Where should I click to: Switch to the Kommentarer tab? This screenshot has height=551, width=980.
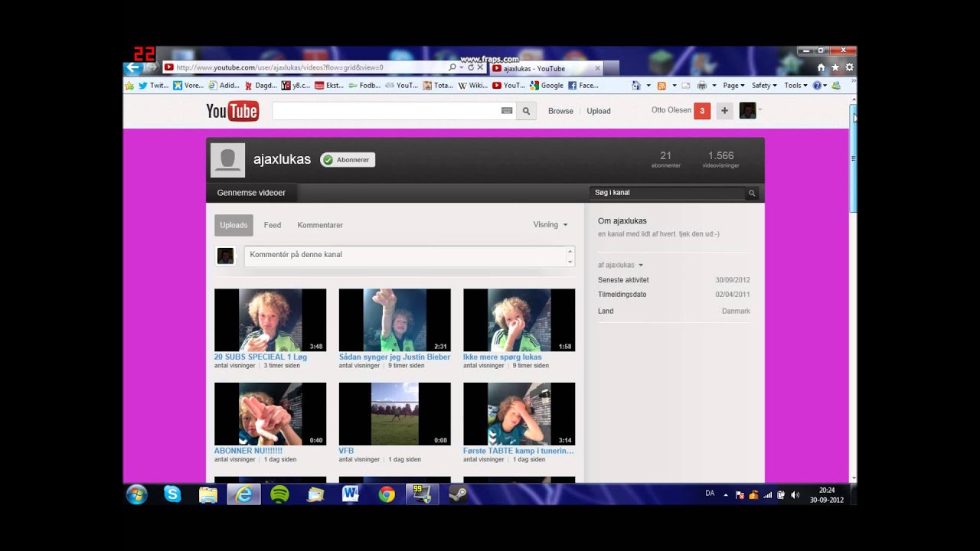coord(320,225)
